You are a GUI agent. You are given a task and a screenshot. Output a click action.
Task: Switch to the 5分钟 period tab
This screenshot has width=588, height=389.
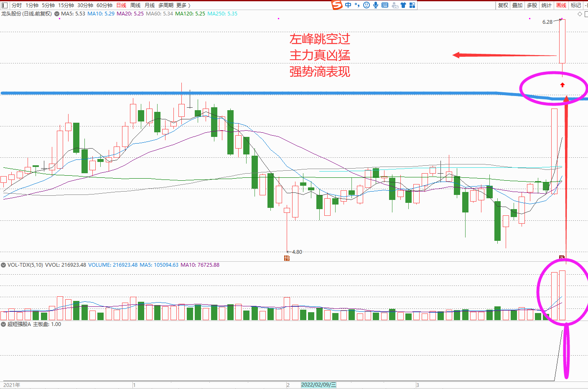(48, 5)
